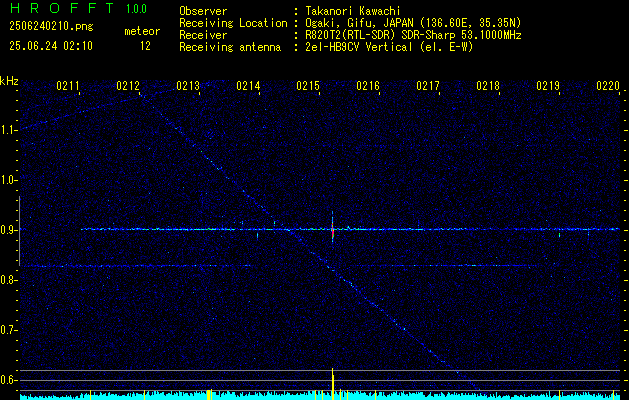Click the 0.6 kHz frequency label
The width and height of the screenshot is (629, 400).
coord(8,380)
